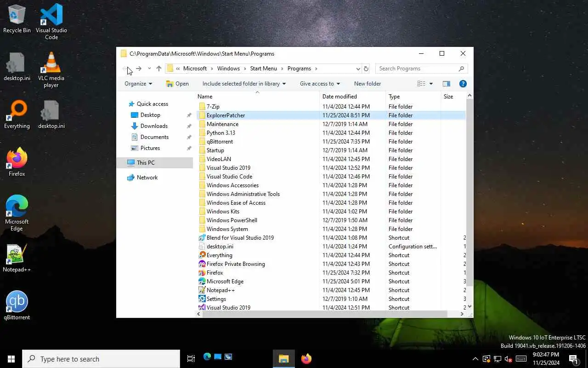Screen dimensions: 588x368
Task: Click the taskbar clock and date
Action: [546, 359]
